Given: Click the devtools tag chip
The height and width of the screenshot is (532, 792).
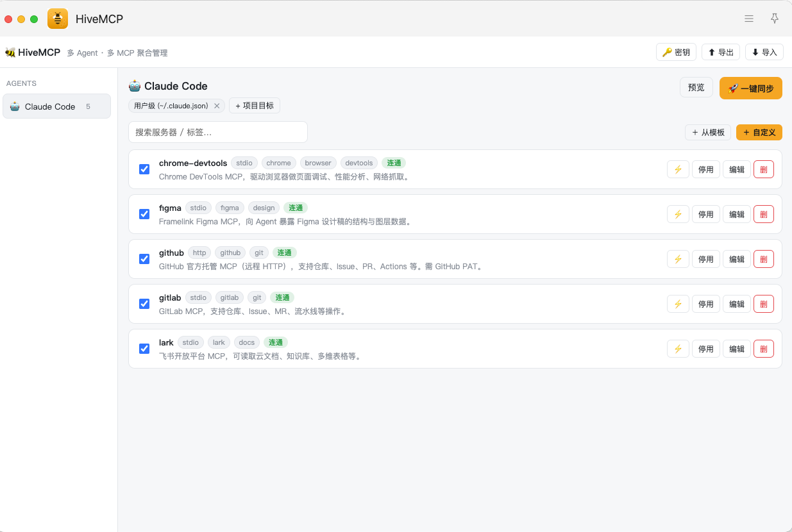Looking at the screenshot, I should (x=359, y=163).
